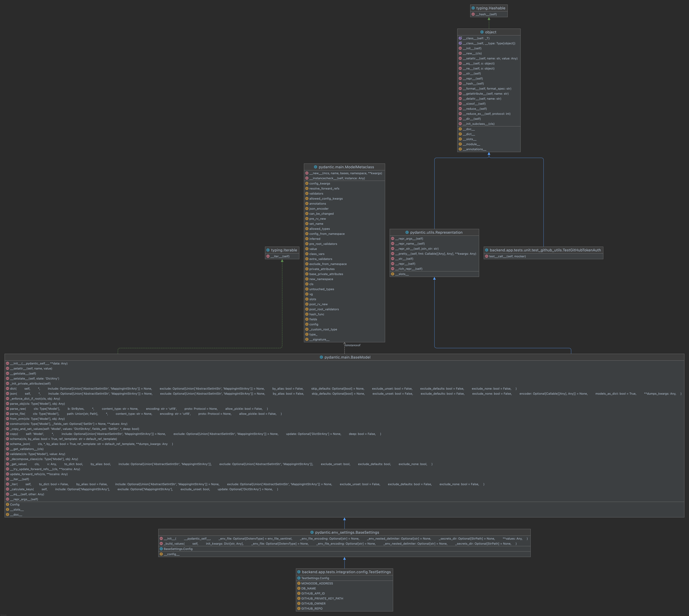Select the GITHUB_PRIVATE_KEY_PATH field

[x=322, y=598]
